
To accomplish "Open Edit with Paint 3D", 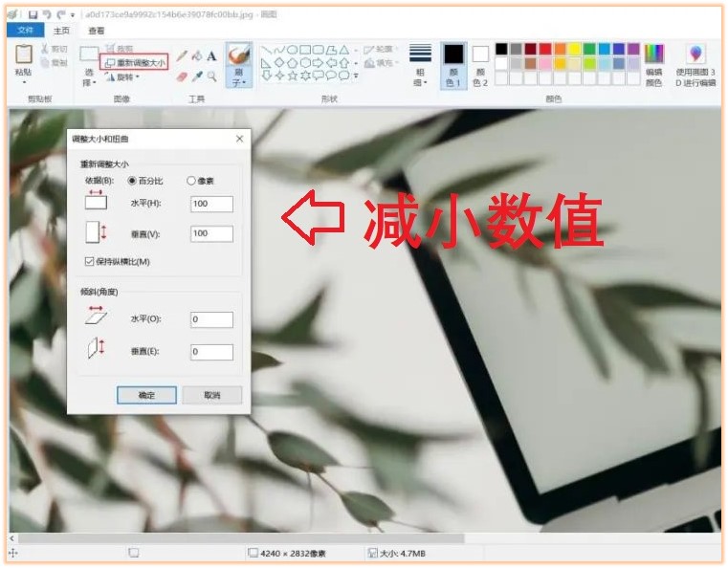I will coord(695,64).
